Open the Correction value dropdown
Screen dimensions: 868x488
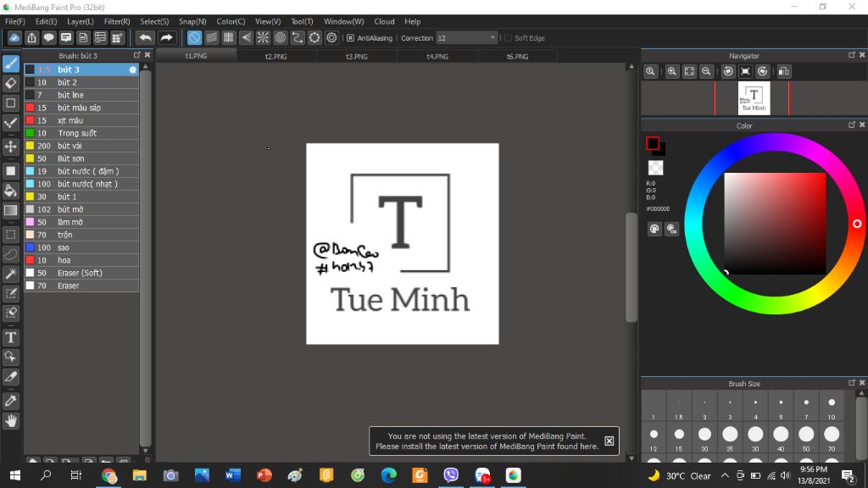coord(492,38)
